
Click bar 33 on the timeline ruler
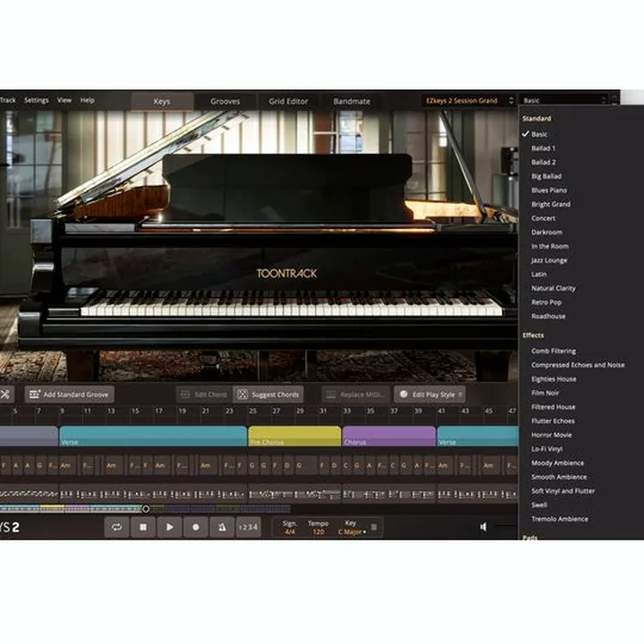(x=347, y=411)
